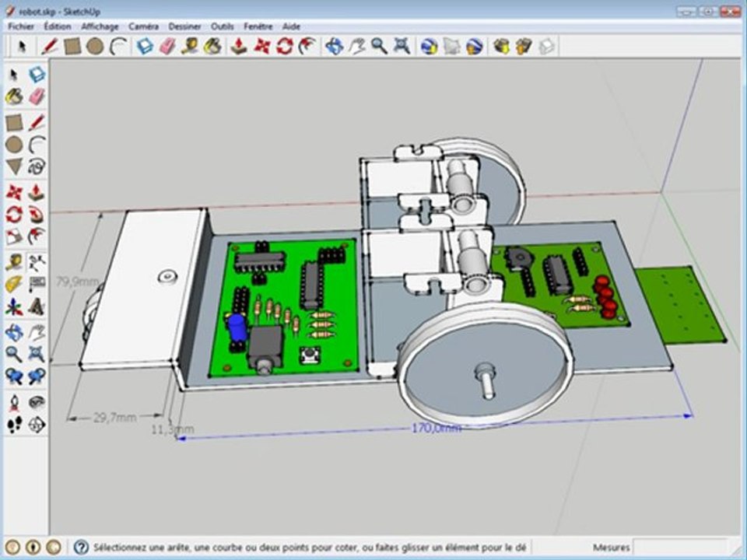
Task: Choose the Zoom magnifier in the top toolbar
Action: point(379,47)
